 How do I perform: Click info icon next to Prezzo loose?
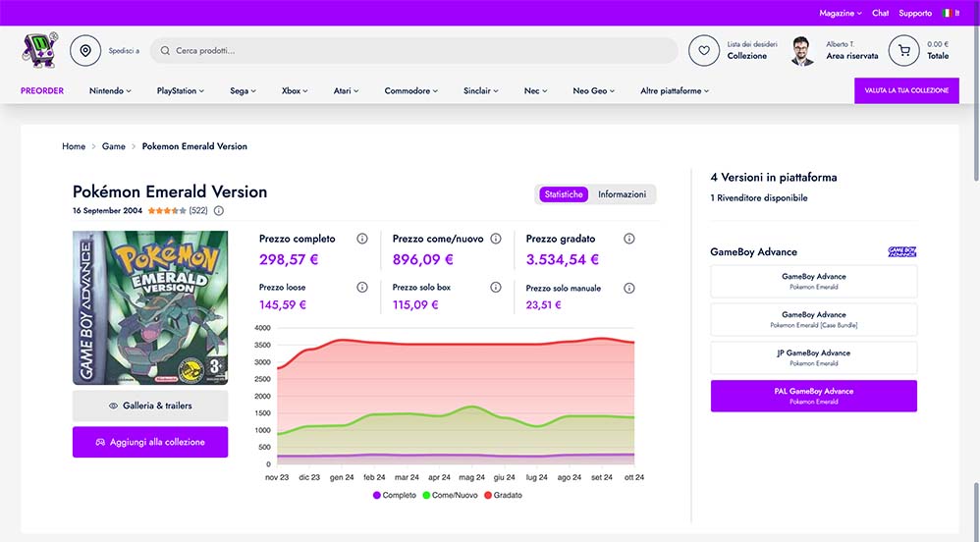[362, 288]
